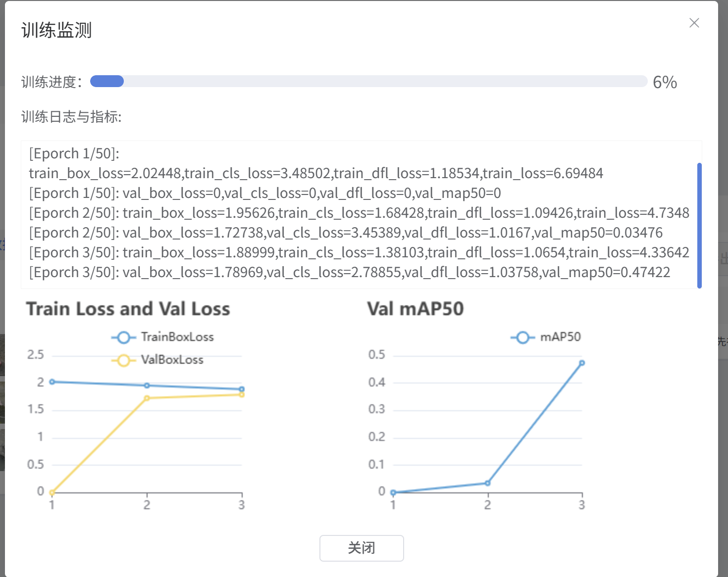This screenshot has width=728, height=577.
Task: Click ValBoxLoss zero point at epoch 1
Action: pyautogui.click(x=52, y=492)
